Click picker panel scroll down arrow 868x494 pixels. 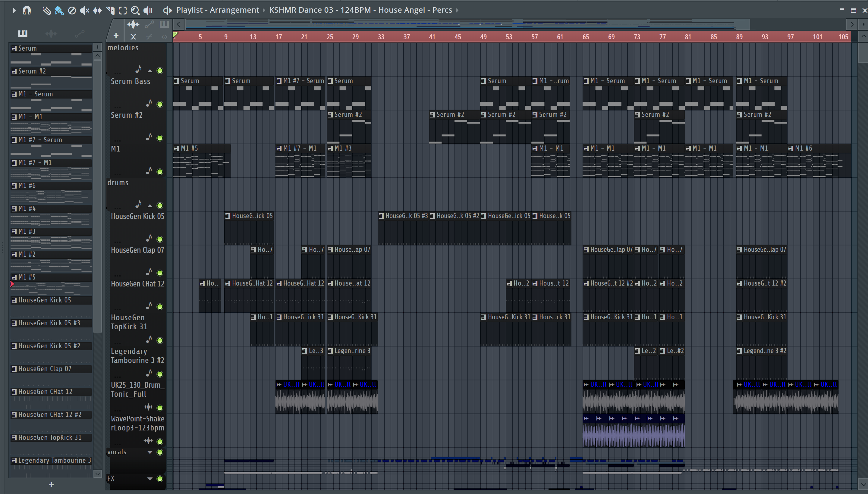coord(97,474)
